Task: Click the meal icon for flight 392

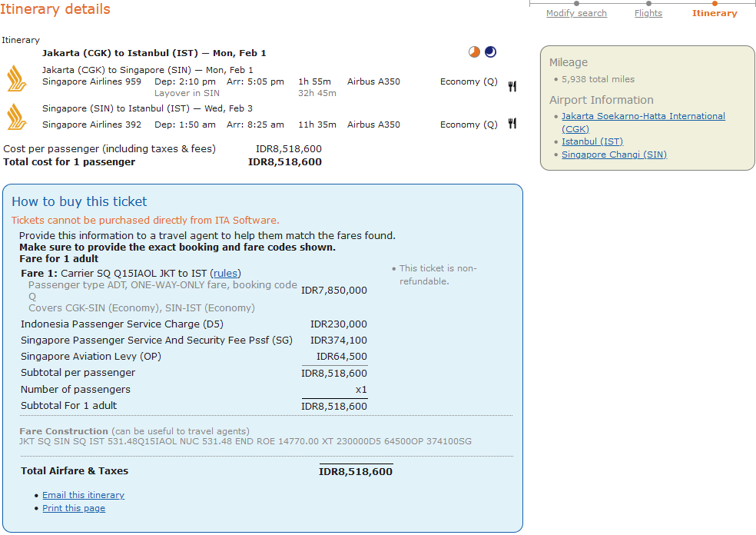Action: (512, 124)
